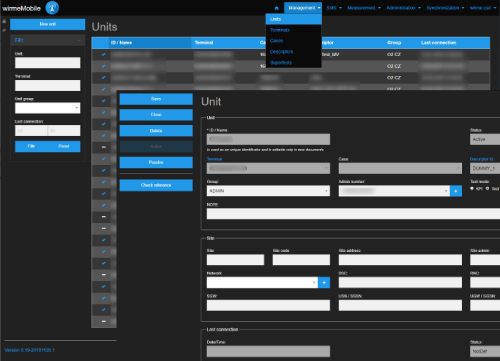Image resolution: width=500 pixels, height=361 pixels.
Task: Click the checkmark icon in first table row
Action: [104, 54]
